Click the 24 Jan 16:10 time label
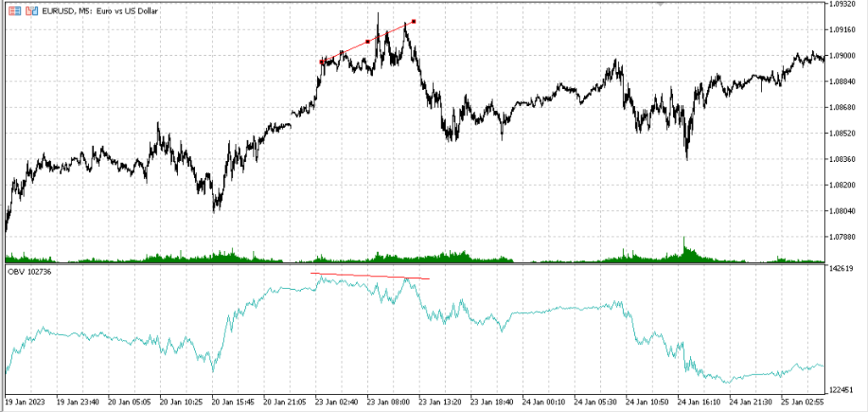 (x=701, y=400)
